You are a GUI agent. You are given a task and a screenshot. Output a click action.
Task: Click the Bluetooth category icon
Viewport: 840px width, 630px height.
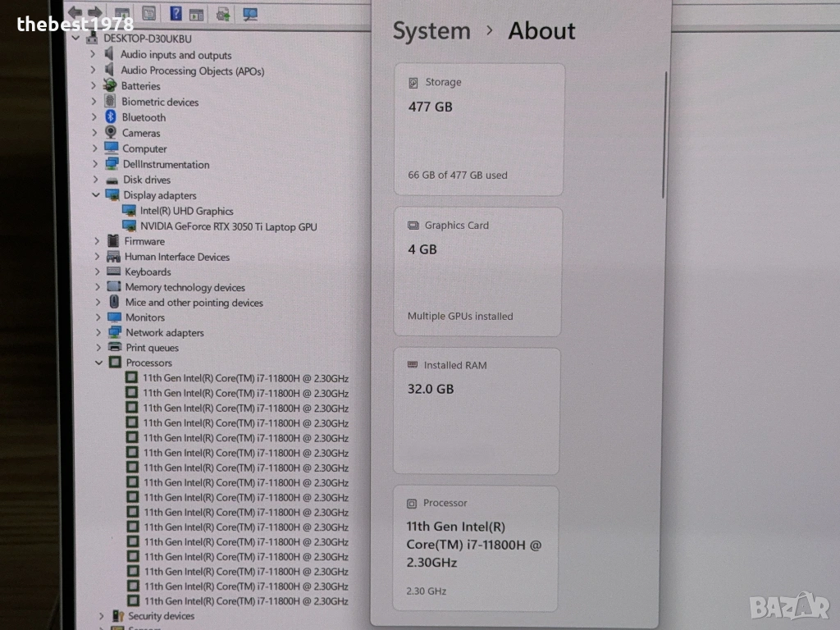[111, 117]
